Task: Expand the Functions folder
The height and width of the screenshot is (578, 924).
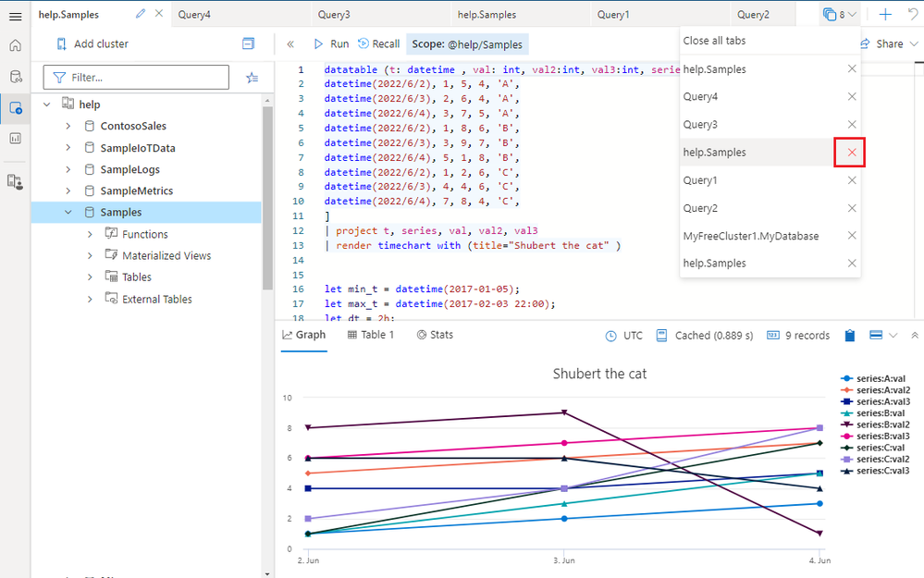Action: pyautogui.click(x=90, y=234)
